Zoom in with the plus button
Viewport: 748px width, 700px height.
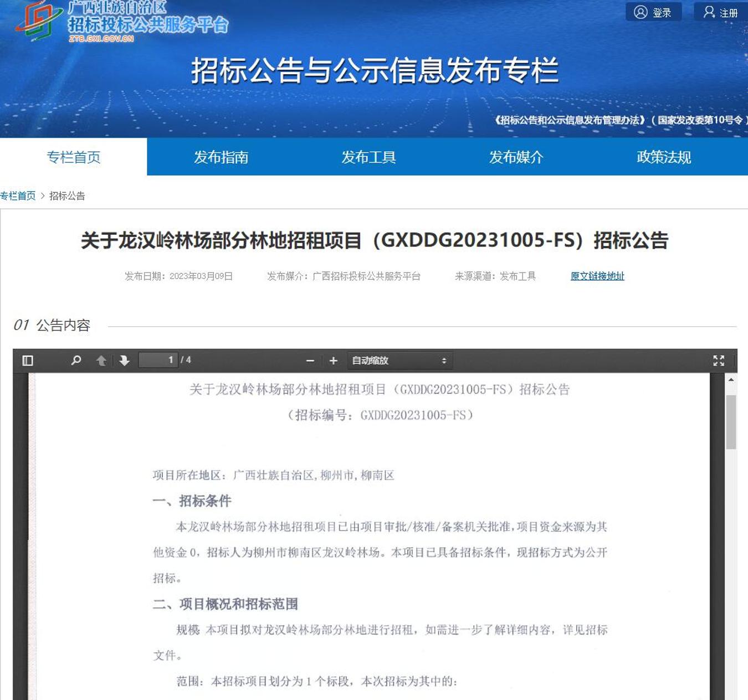(x=333, y=361)
